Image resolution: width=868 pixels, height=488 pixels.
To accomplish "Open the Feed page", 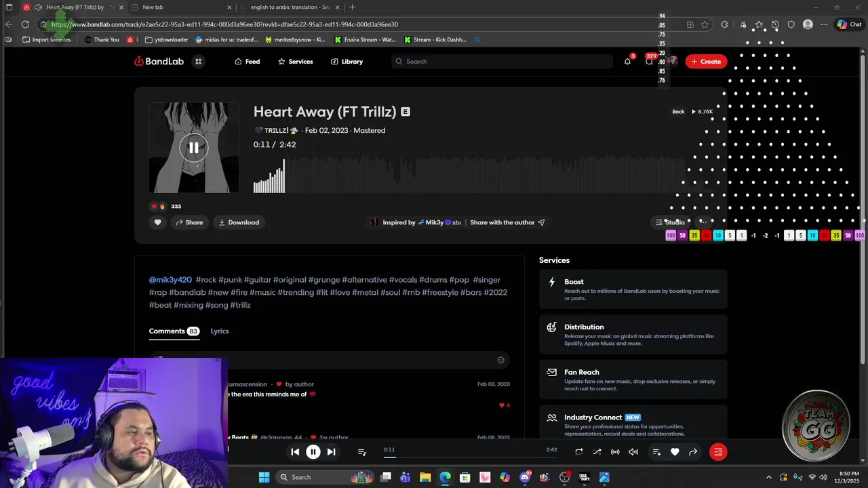I will [247, 61].
